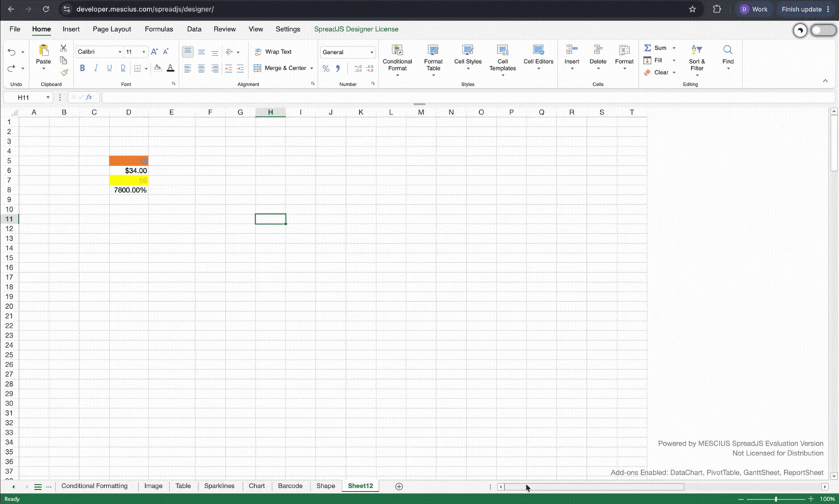
Task: Click the decrease indent icon
Action: tap(228, 69)
